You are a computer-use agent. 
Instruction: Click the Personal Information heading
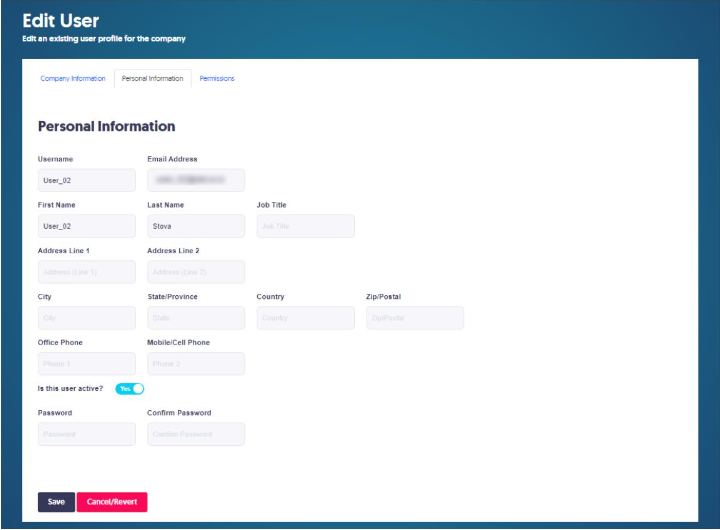coord(107,126)
